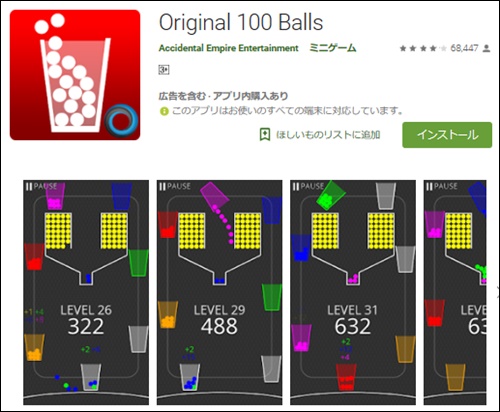The image size is (500, 412).
Task: Open the Level 26 screenshot thumbnail
Action: coord(86,293)
